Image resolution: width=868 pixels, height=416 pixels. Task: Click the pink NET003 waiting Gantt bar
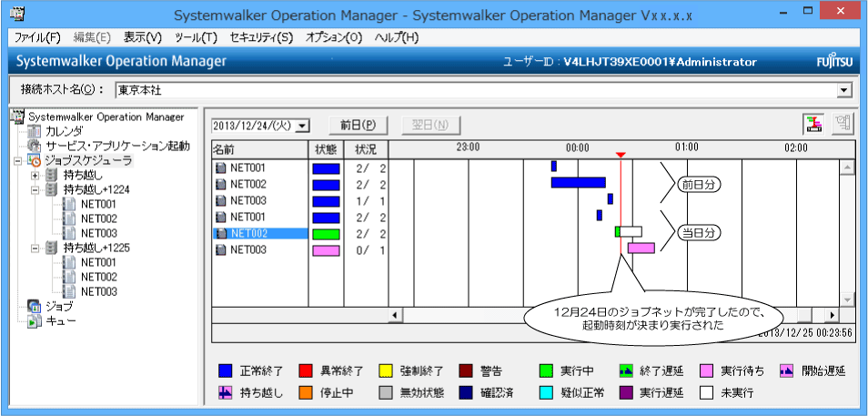[641, 248]
